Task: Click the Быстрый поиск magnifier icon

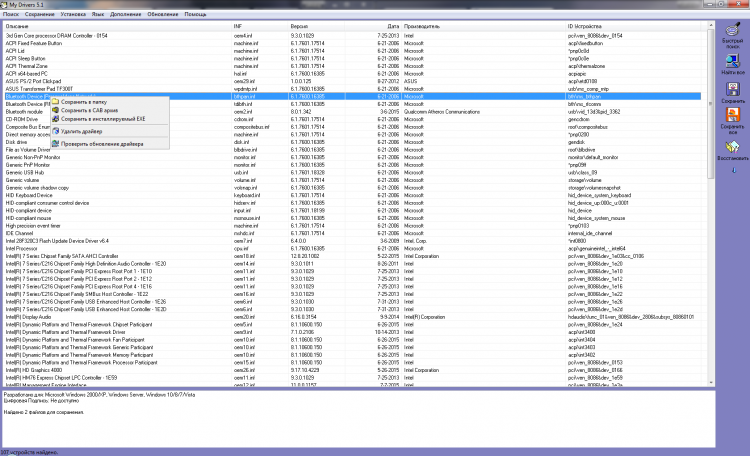Action: (x=732, y=30)
